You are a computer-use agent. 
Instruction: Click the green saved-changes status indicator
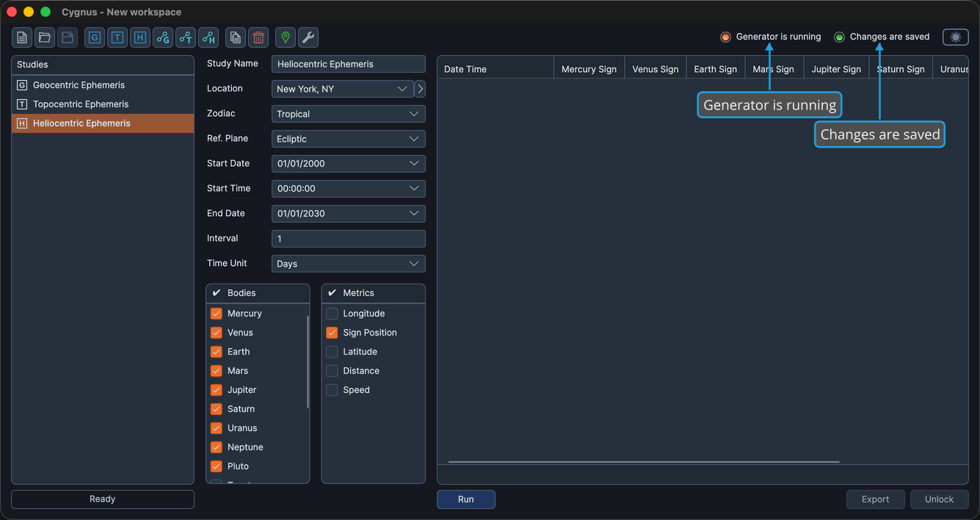[x=839, y=37]
